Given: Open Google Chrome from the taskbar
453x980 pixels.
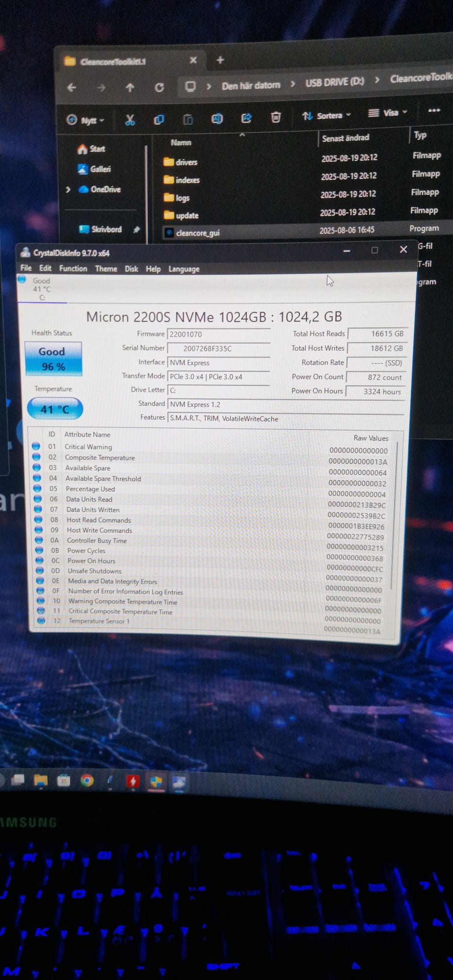Looking at the screenshot, I should (87, 781).
